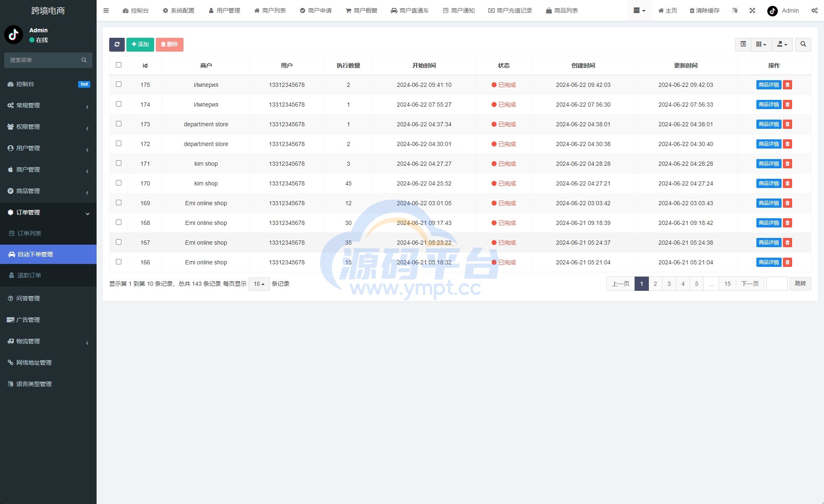The height and width of the screenshot is (504, 824).
Task: Click the TikTok avatar next to Admin in top bar
Action: (x=772, y=11)
